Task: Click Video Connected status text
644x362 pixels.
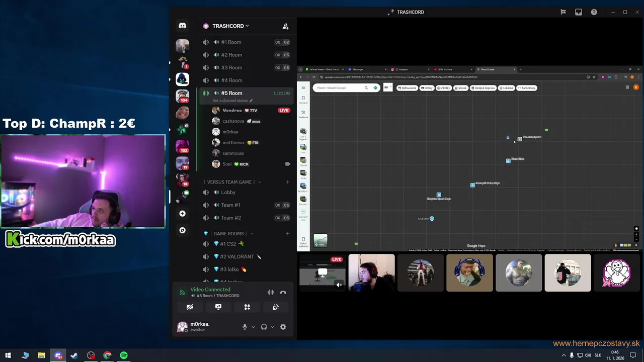Action: pos(210,290)
